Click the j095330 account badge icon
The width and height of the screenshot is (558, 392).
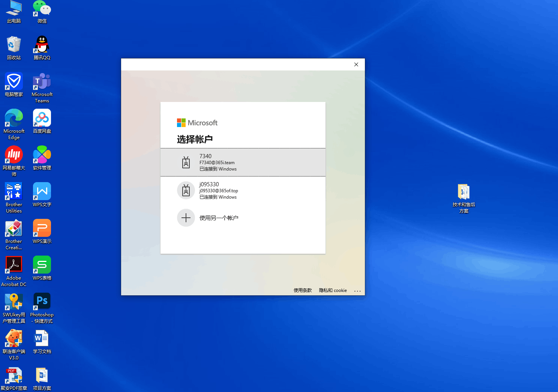[x=186, y=190]
